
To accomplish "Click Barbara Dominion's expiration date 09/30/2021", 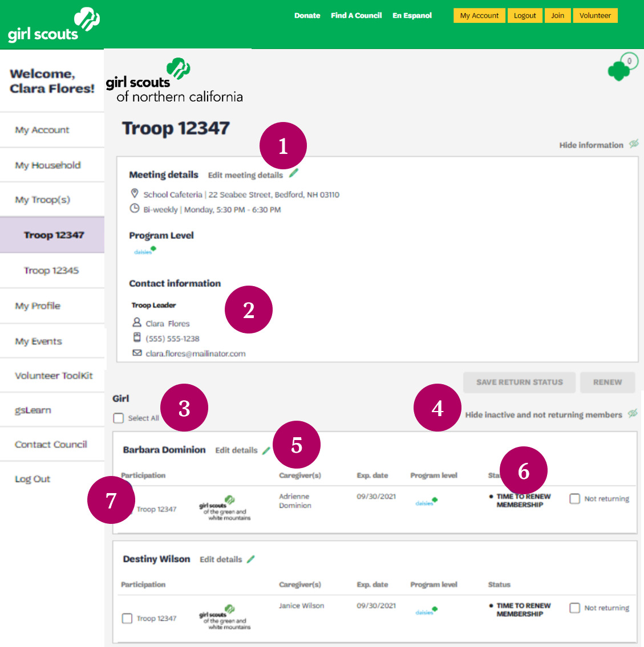I will pos(376,497).
